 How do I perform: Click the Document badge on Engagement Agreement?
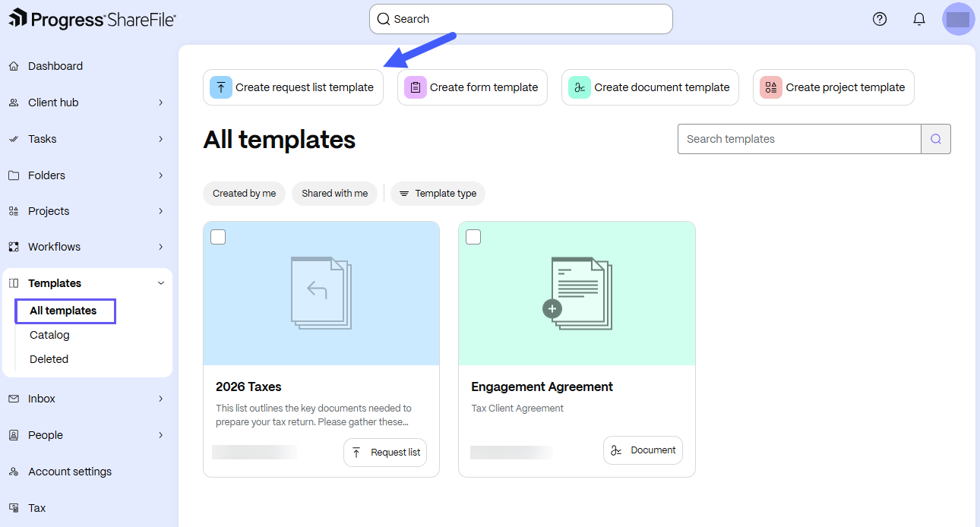tap(643, 450)
